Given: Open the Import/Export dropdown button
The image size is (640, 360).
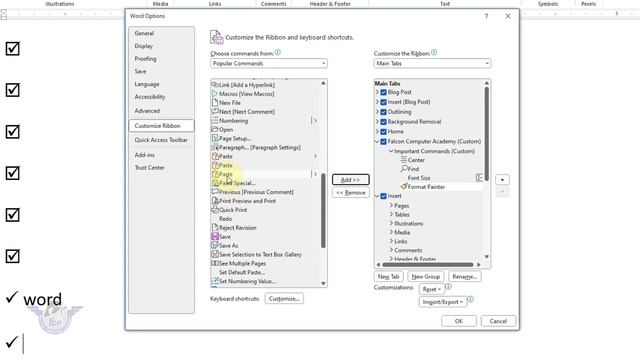Looking at the screenshot, I should click(x=442, y=302).
